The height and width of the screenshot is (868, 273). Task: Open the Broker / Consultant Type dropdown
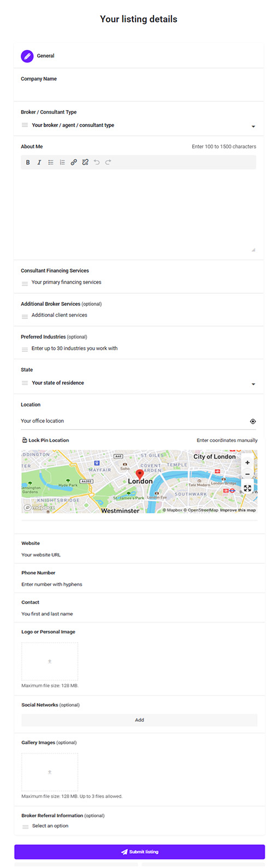[x=139, y=125]
